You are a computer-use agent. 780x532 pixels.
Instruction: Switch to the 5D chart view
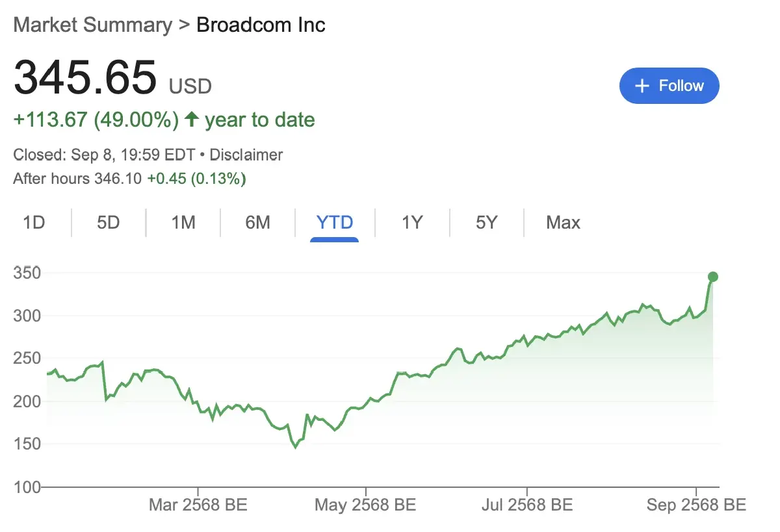(x=108, y=223)
